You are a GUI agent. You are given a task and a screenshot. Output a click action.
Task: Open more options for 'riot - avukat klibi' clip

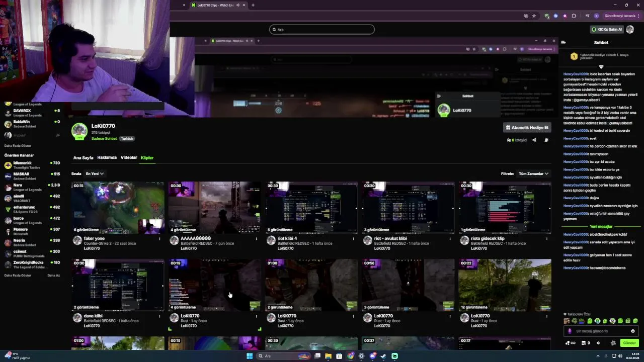point(450,239)
